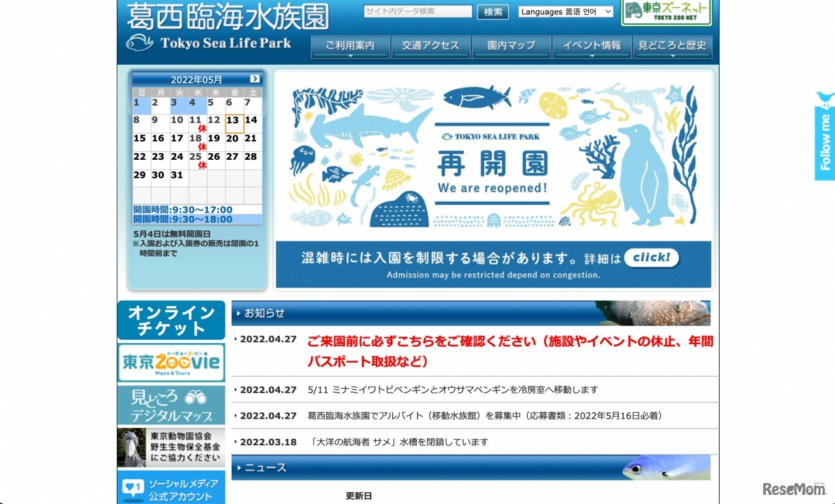Open the 東京Zoovie Maps & Tours banner
Viewport: 835px width, 504px height.
click(171, 362)
